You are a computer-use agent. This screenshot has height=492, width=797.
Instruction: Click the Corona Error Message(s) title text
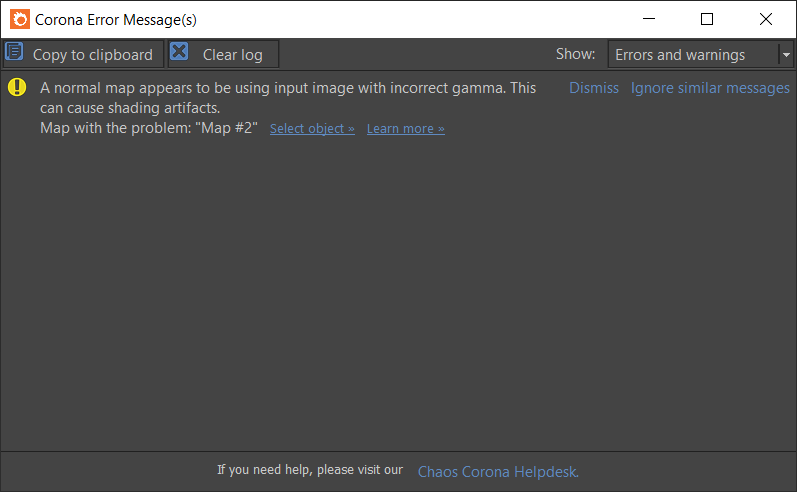[116, 20]
